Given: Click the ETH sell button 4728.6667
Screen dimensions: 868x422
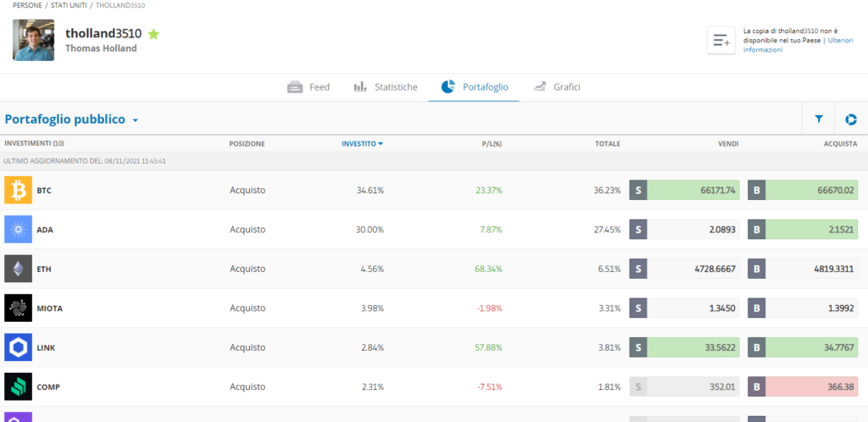Looking at the screenshot, I should (684, 269).
